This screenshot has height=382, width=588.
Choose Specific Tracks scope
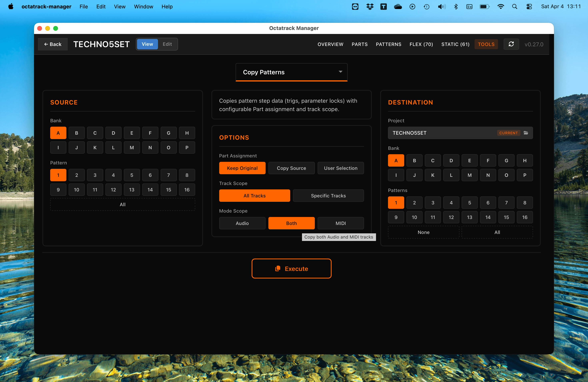click(328, 196)
